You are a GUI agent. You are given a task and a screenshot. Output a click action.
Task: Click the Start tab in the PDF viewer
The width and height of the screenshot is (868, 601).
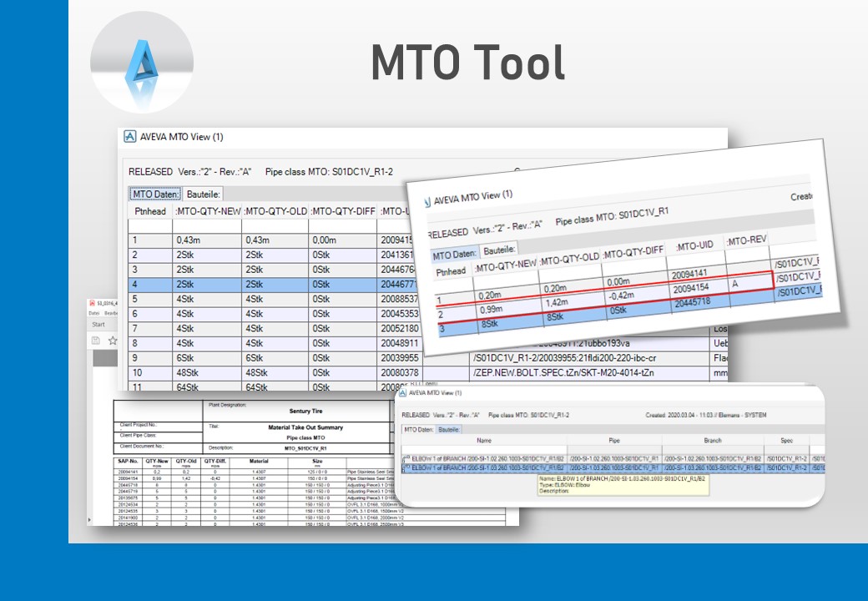pyautogui.click(x=98, y=325)
